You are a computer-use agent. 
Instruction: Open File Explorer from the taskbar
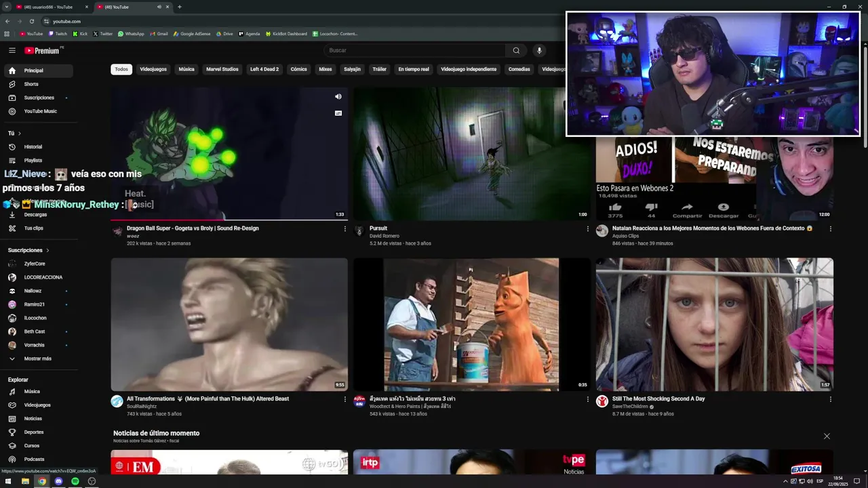click(x=25, y=481)
